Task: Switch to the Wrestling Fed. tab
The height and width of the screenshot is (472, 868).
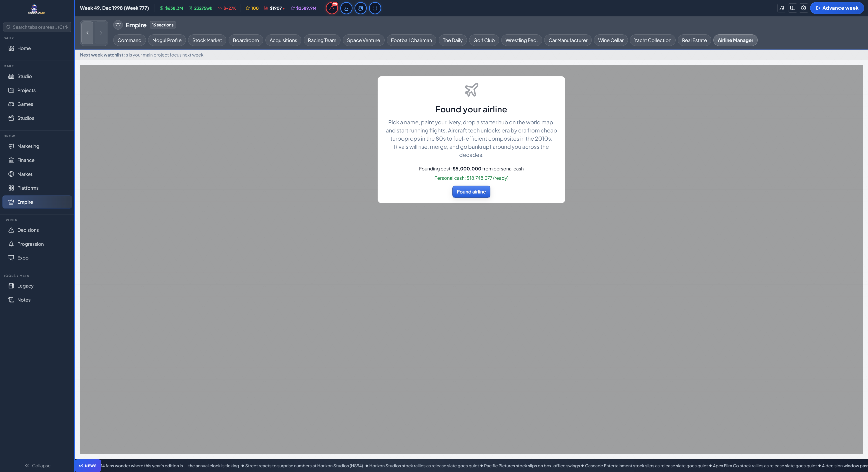Action: click(522, 40)
